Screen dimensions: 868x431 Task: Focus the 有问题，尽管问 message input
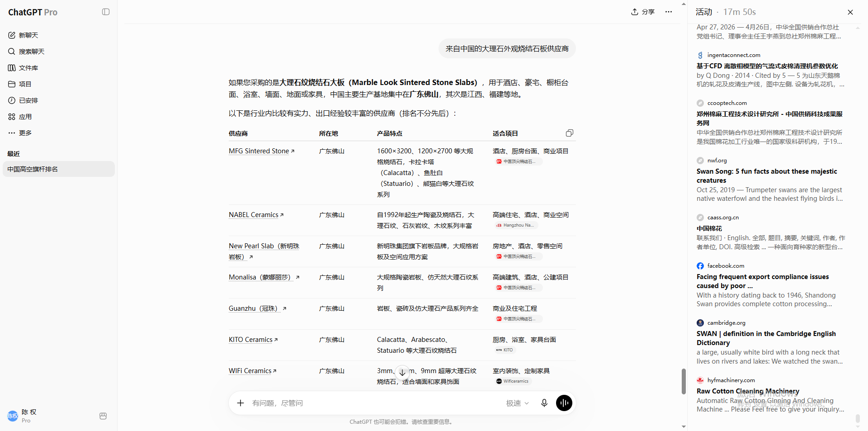(375, 403)
